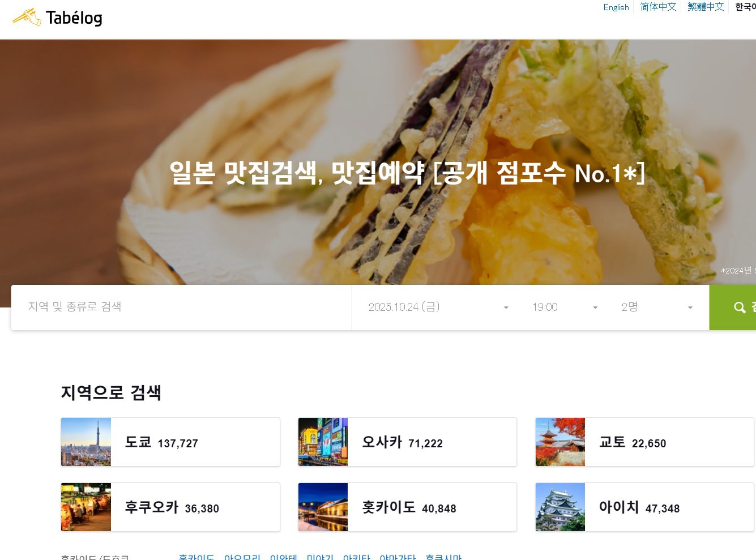The height and width of the screenshot is (560, 756).
Task: Open the Tokyo skyline thumbnail
Action: (x=86, y=442)
